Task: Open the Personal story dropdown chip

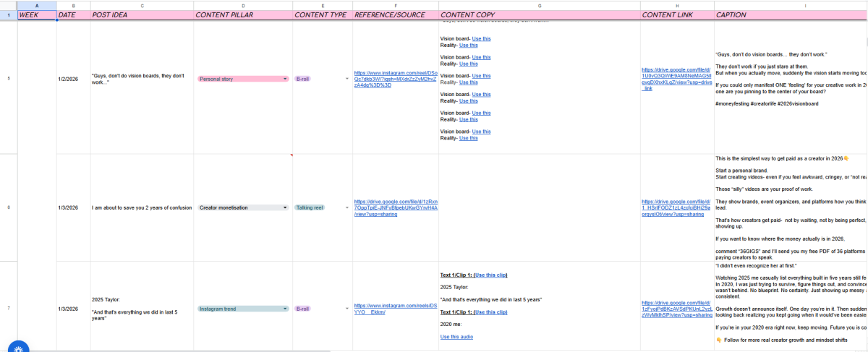Action: [x=242, y=79]
